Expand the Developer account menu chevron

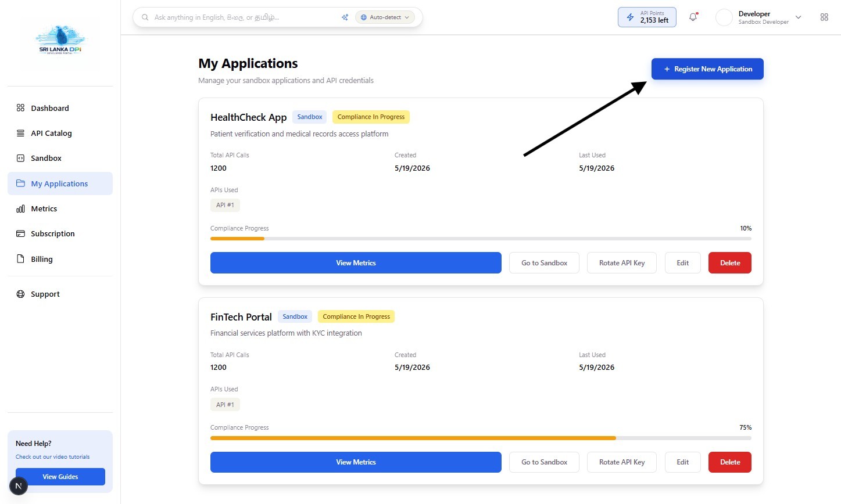pyautogui.click(x=799, y=17)
